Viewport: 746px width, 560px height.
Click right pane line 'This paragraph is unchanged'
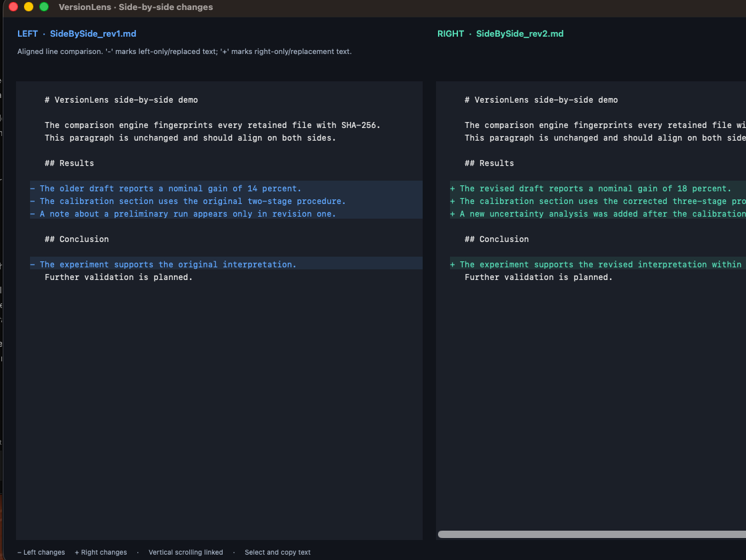pos(605,138)
